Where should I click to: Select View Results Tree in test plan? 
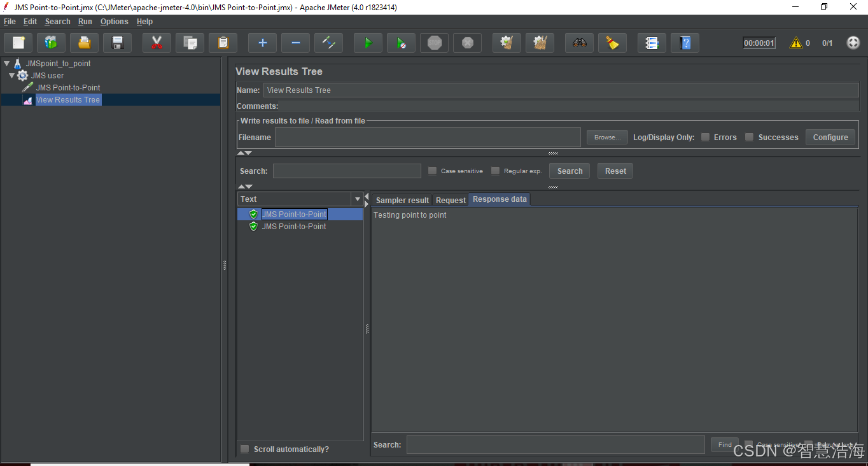68,100
